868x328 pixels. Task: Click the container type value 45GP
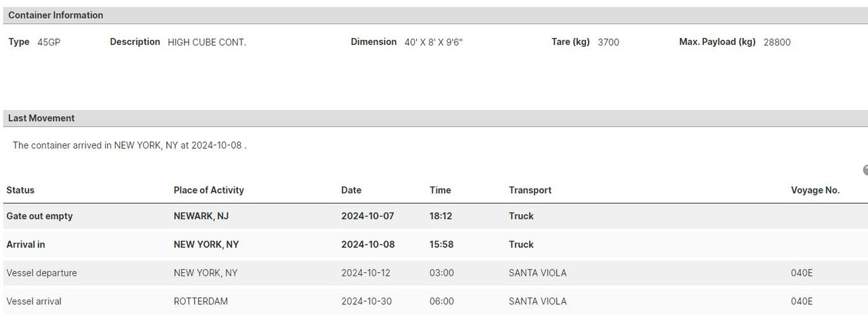[x=49, y=42]
